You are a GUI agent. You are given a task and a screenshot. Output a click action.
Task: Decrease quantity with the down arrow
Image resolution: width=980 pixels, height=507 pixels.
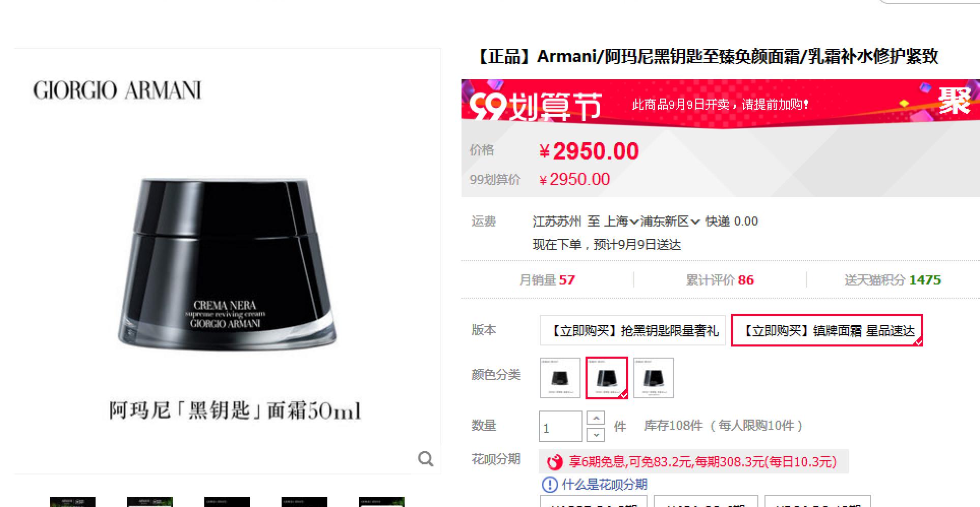(x=596, y=434)
